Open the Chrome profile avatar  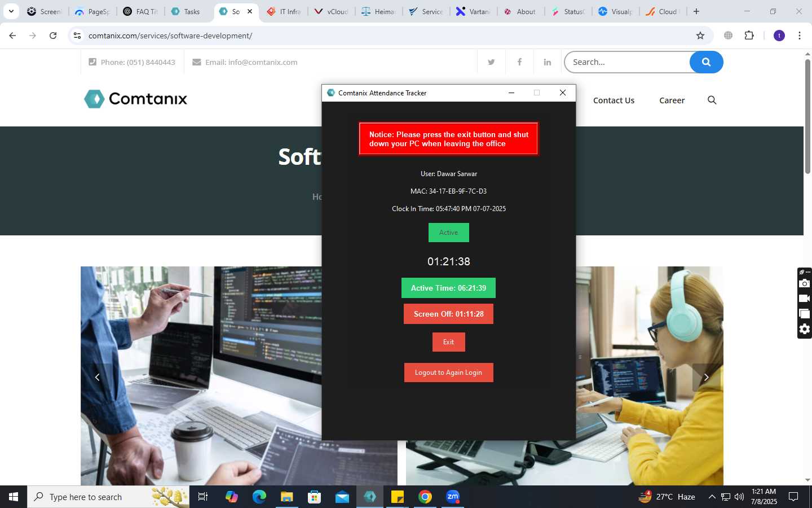(779, 36)
